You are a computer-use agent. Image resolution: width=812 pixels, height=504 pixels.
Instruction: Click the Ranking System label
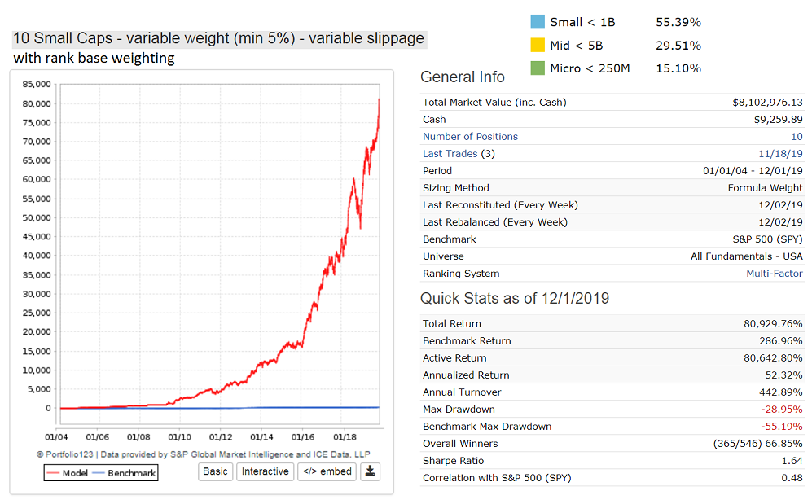pyautogui.click(x=461, y=274)
